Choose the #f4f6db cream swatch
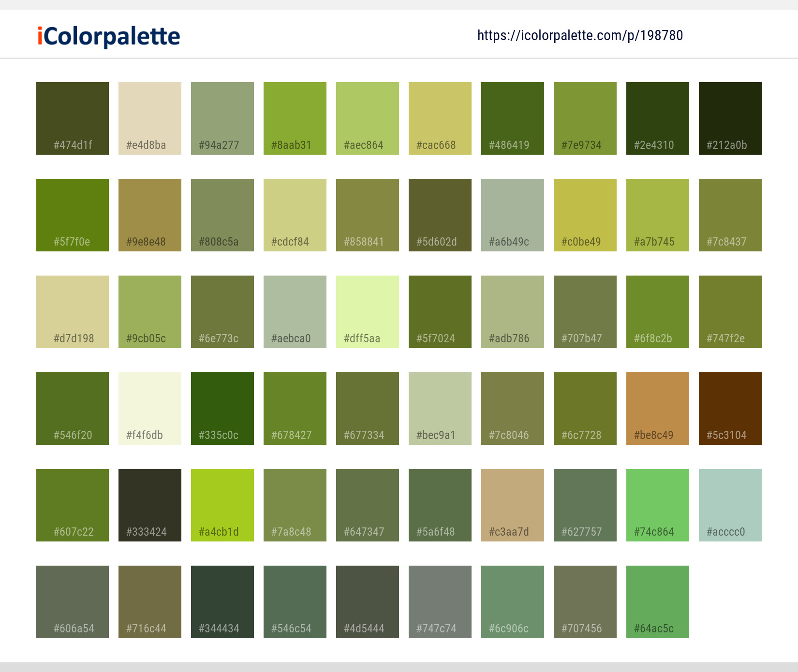This screenshot has width=798, height=672. tap(150, 409)
